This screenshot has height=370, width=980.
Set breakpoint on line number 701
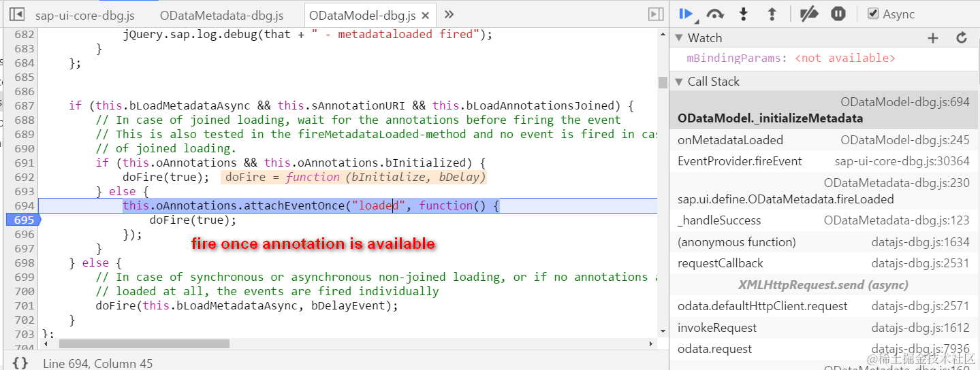tap(24, 305)
